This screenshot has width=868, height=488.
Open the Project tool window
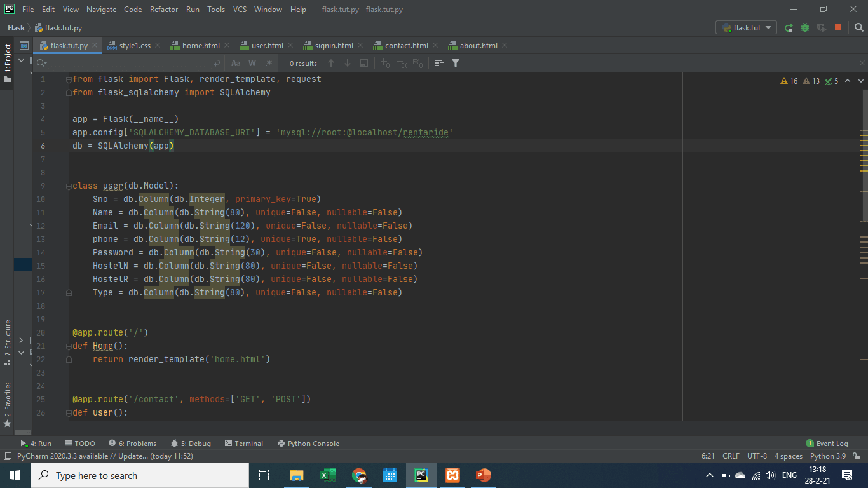(x=7, y=64)
